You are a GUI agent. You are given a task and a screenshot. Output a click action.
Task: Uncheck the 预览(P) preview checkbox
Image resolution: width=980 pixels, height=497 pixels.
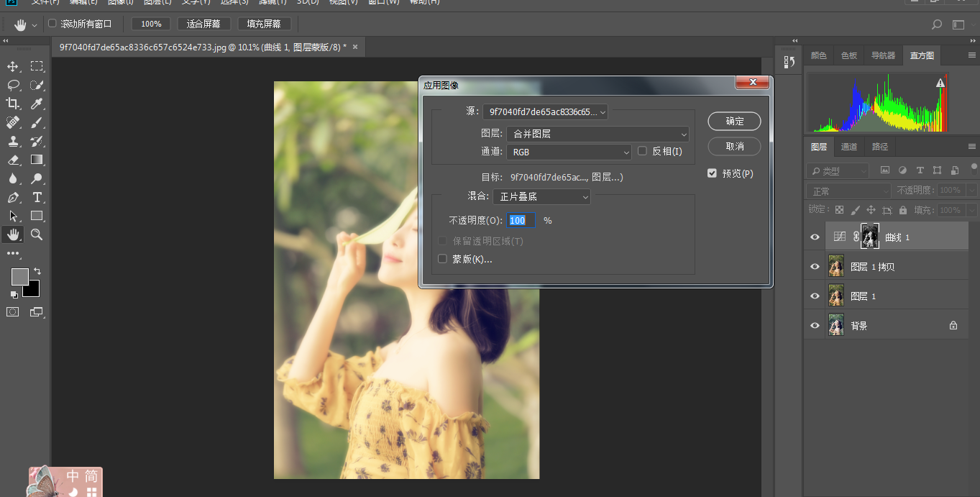712,173
